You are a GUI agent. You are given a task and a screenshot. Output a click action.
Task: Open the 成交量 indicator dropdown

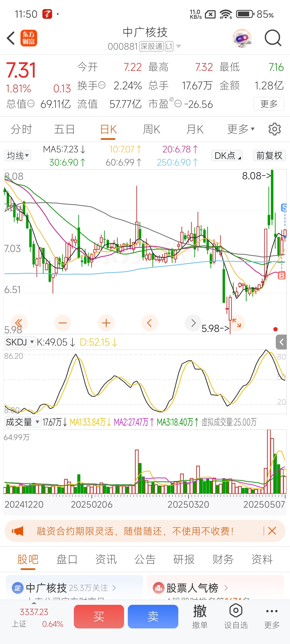[x=23, y=422]
